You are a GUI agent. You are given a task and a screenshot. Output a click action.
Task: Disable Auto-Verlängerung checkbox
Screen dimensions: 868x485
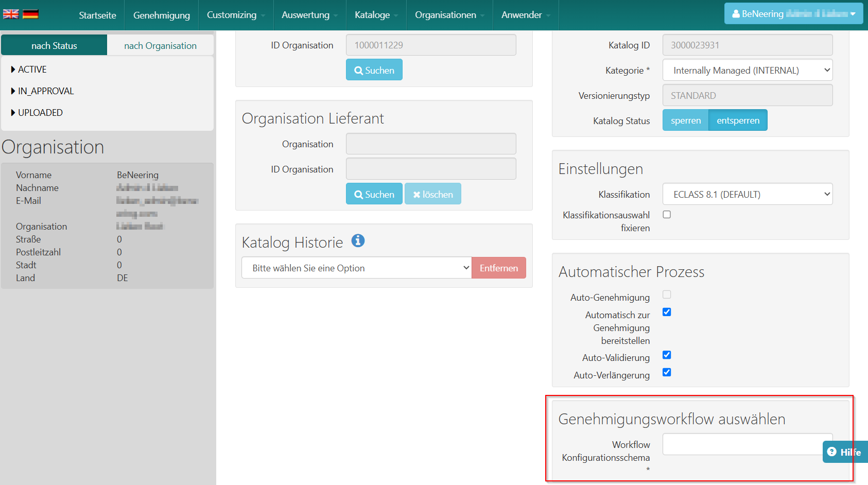(x=667, y=372)
